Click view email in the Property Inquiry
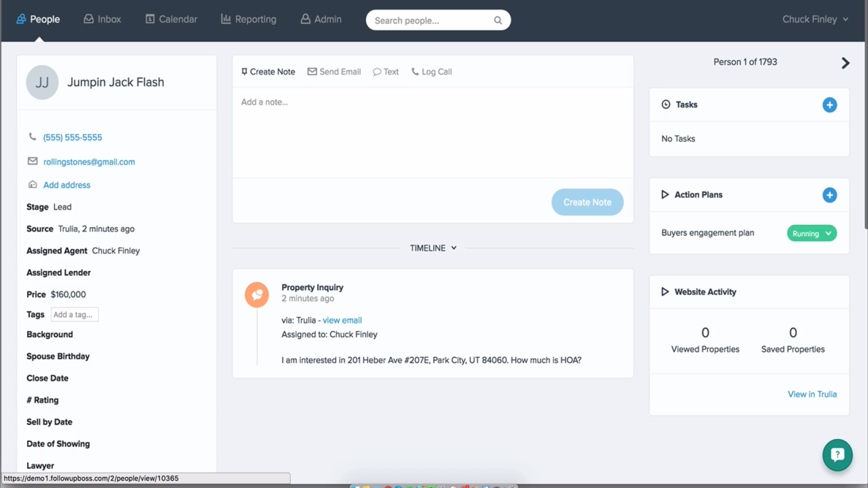 342,320
